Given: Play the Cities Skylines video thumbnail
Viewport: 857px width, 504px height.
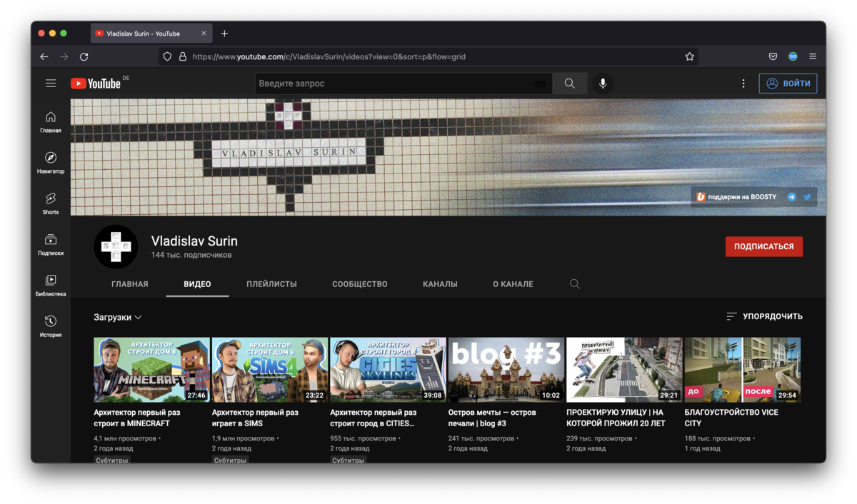Looking at the screenshot, I should coord(388,370).
